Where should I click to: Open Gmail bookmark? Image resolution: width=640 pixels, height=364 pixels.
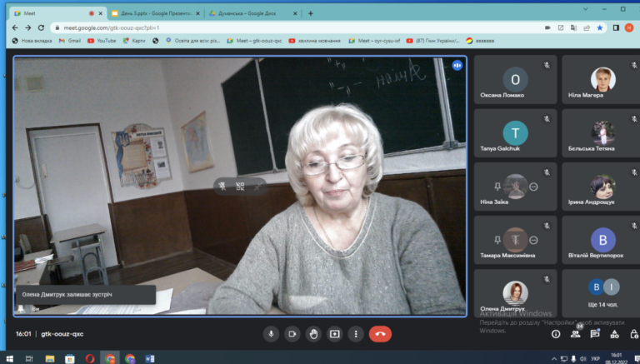70,41
